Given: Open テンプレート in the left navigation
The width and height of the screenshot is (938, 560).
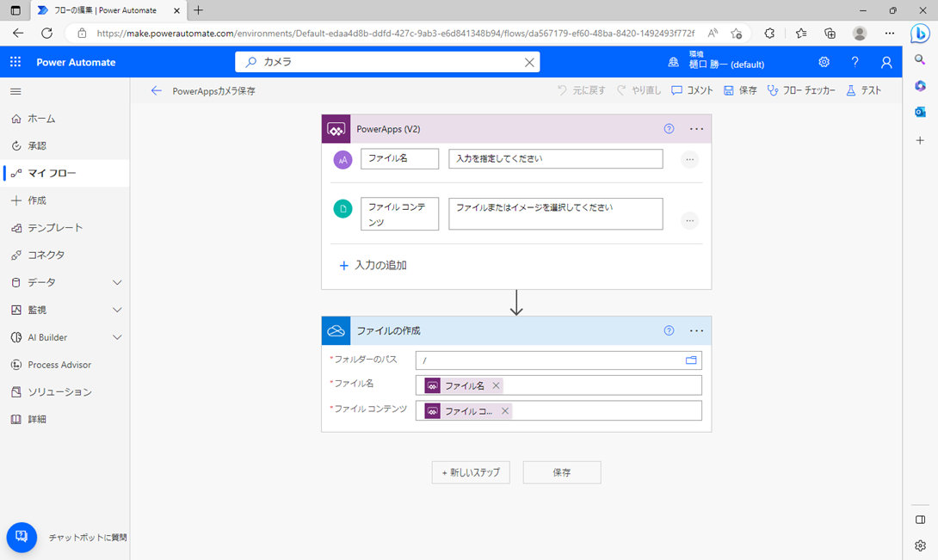Looking at the screenshot, I should click(65, 227).
